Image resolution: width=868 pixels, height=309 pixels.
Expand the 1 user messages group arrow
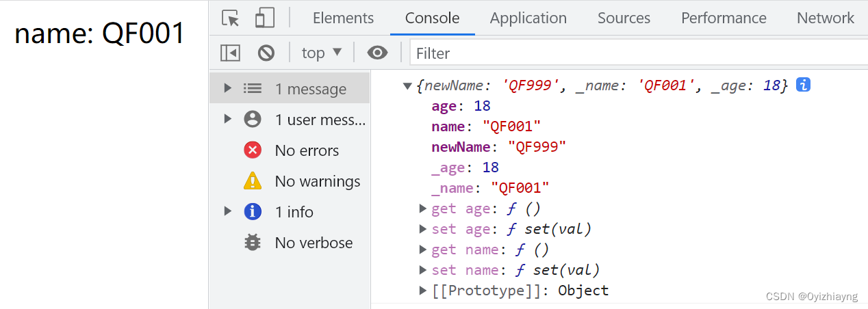228,119
